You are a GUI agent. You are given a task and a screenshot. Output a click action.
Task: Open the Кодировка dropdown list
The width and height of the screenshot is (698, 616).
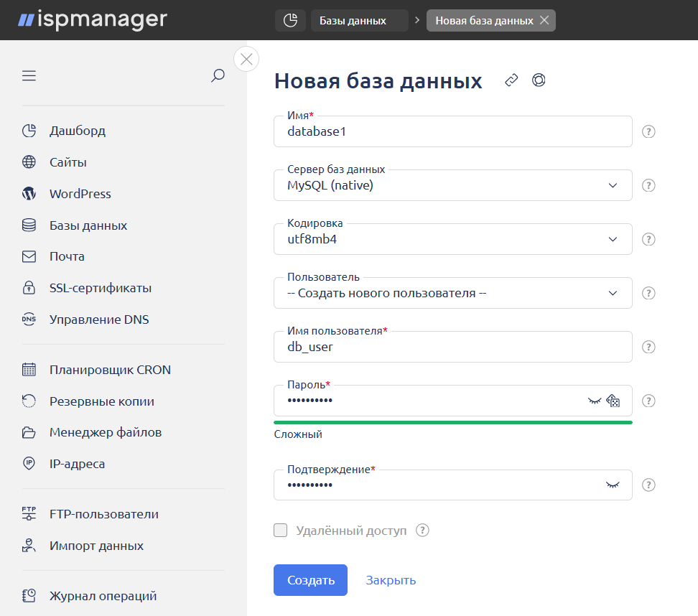[453, 239]
